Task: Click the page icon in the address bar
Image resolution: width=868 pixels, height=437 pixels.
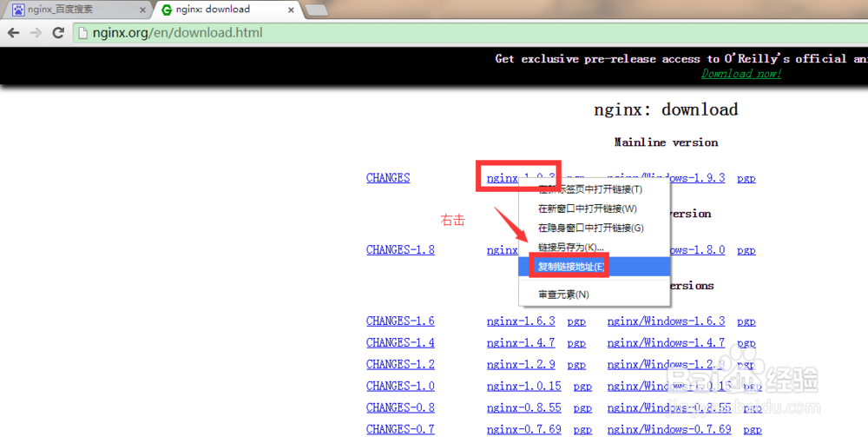Action: (x=83, y=33)
